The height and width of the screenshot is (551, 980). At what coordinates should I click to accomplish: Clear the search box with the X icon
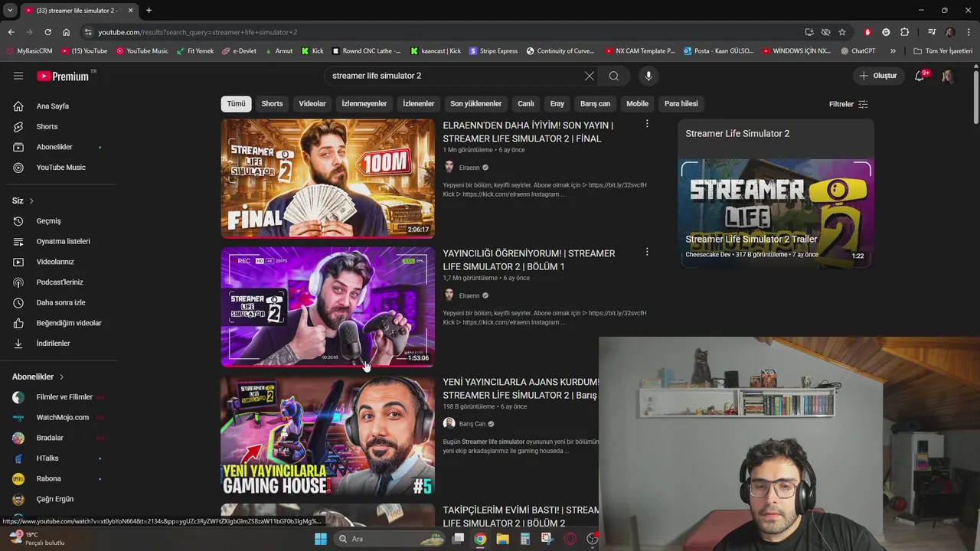pos(589,76)
